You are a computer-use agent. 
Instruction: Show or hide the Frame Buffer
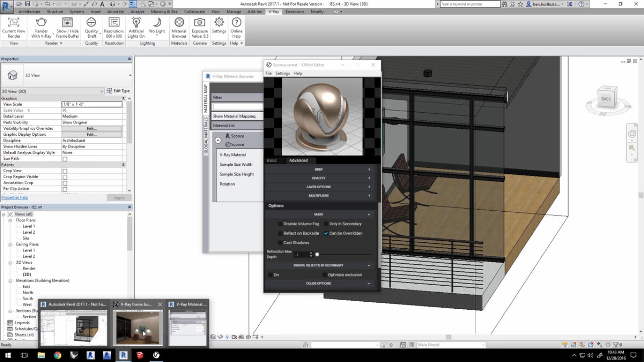[67, 28]
